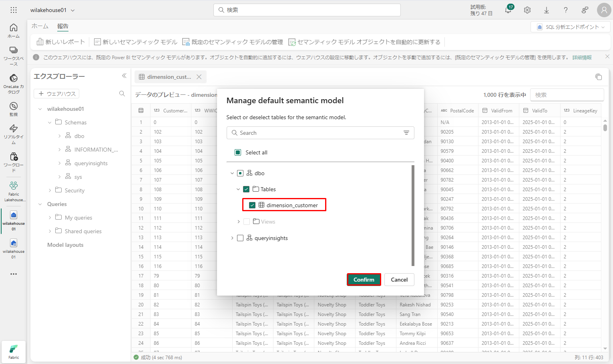The height and width of the screenshot is (364, 613).
Task: Open the help question mark icon
Action: click(565, 10)
